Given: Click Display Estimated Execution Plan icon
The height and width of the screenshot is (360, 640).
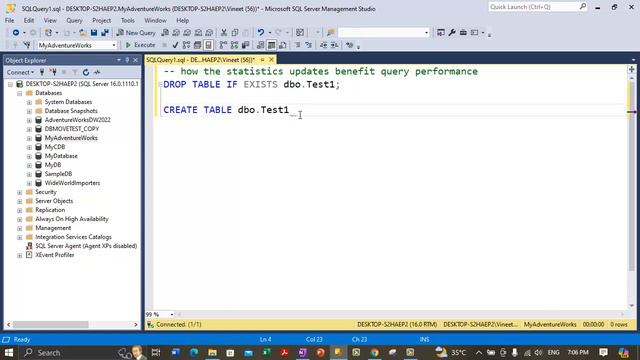Looking at the screenshot, I should click(187, 45).
